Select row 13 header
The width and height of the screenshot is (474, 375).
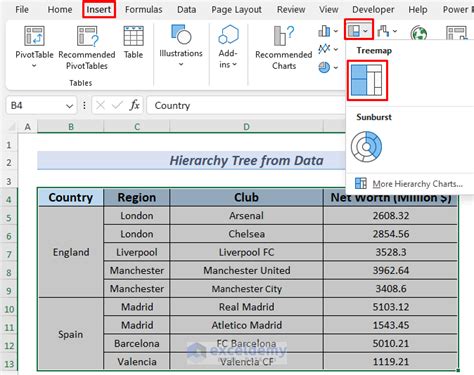(x=9, y=364)
